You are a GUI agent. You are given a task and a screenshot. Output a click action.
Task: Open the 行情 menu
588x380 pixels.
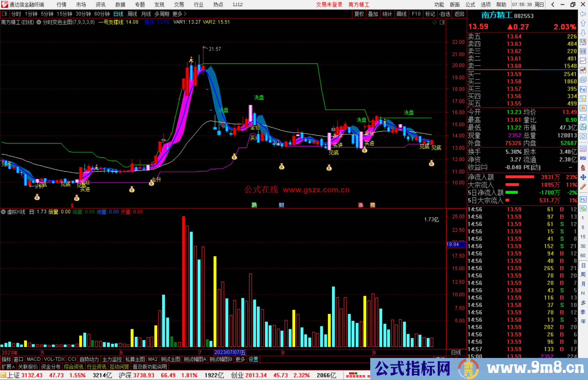click(x=62, y=5)
